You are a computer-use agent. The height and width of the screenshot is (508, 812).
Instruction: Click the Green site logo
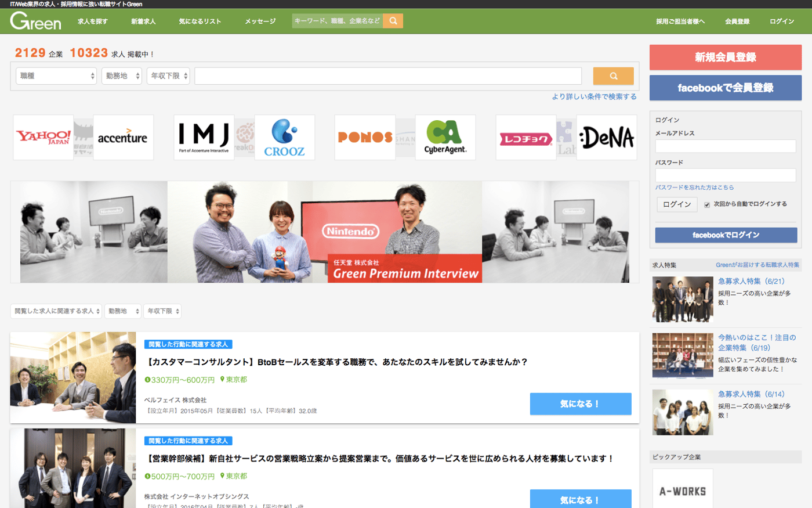coord(35,21)
